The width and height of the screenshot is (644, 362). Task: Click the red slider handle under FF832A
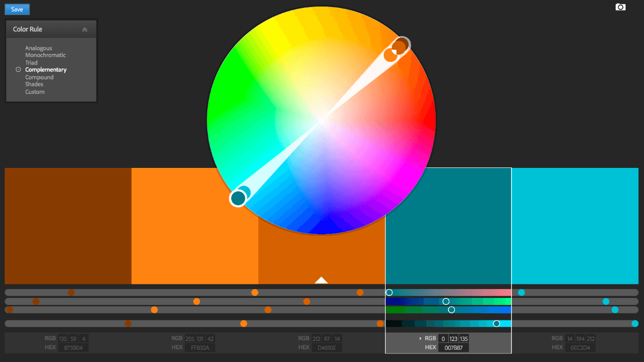255,292
